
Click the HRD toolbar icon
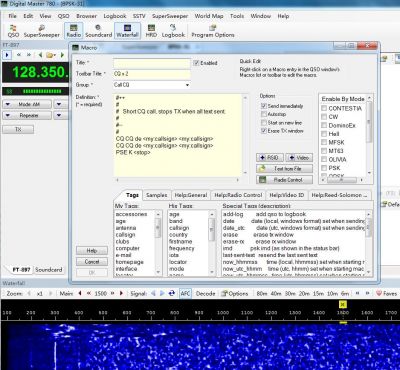click(x=151, y=31)
